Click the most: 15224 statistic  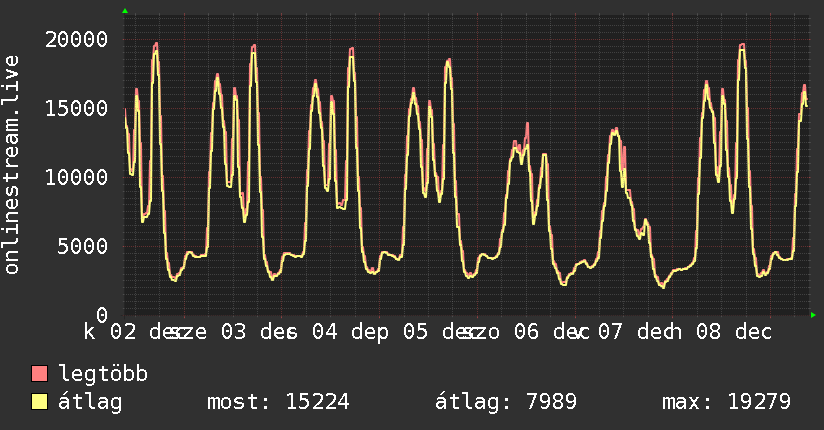coord(278,402)
